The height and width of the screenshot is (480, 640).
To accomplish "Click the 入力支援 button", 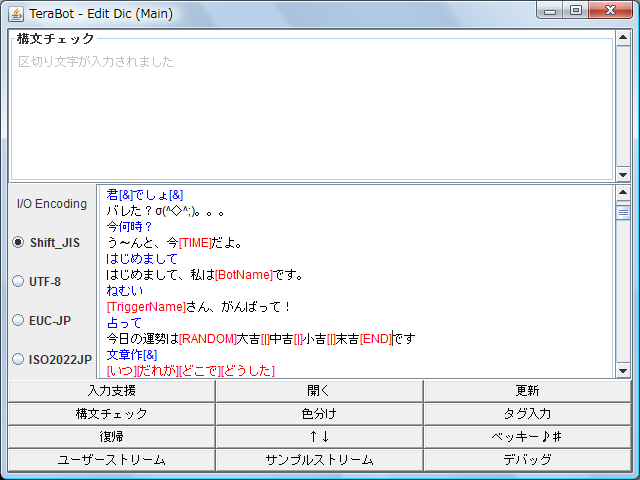I will pyautogui.click(x=111, y=391).
